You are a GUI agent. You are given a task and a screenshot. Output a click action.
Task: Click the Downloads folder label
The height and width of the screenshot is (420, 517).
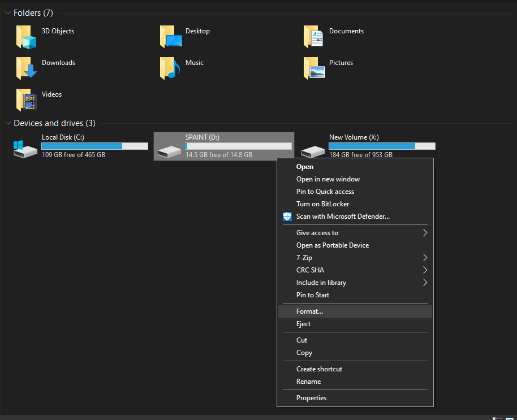pos(58,63)
